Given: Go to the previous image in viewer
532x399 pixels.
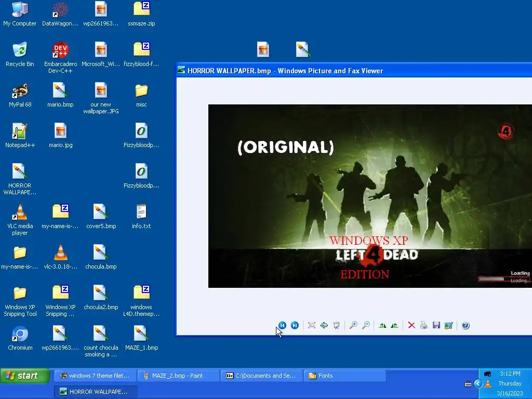Looking at the screenshot, I should click(x=282, y=325).
